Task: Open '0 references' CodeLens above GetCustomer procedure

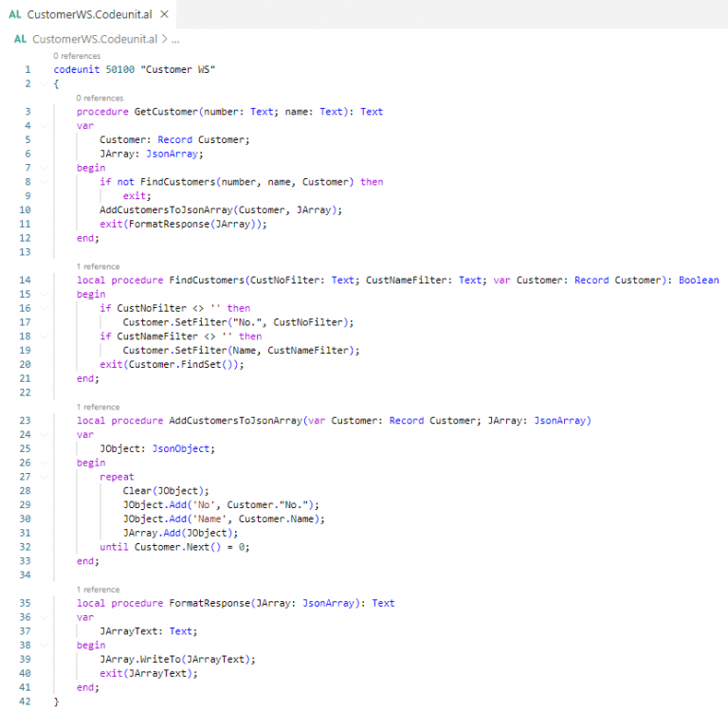Action: point(100,98)
